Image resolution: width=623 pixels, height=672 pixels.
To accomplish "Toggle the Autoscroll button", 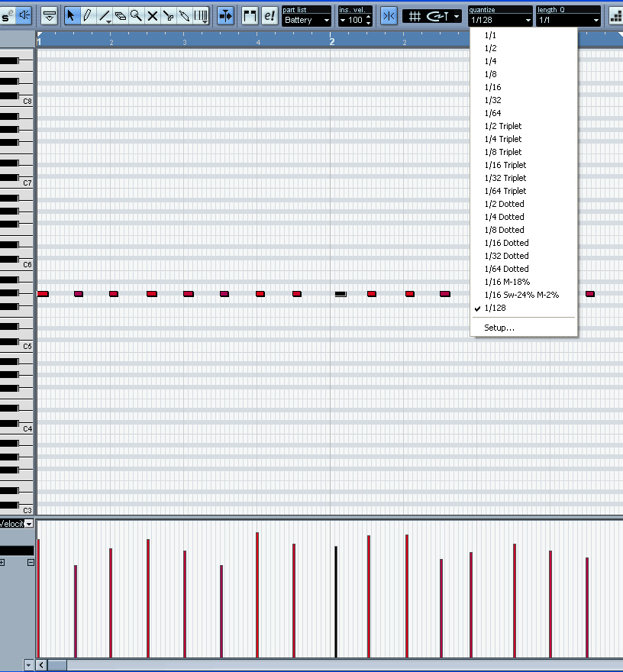I will [225, 16].
